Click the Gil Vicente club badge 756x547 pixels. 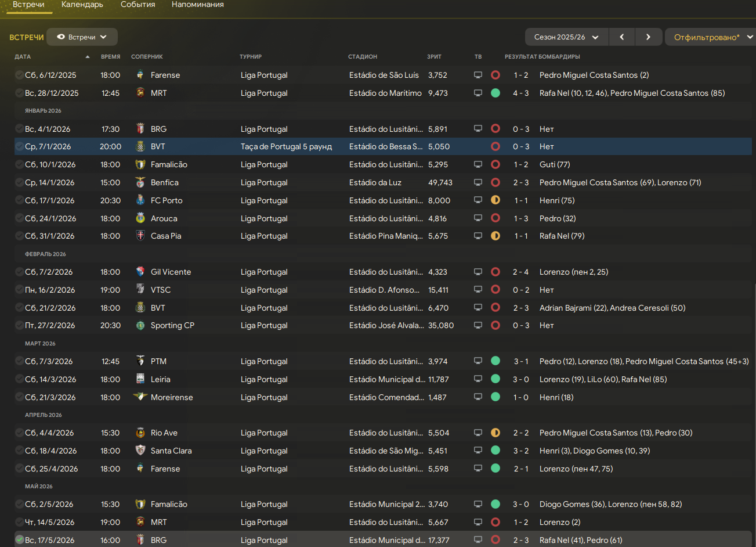[140, 272]
